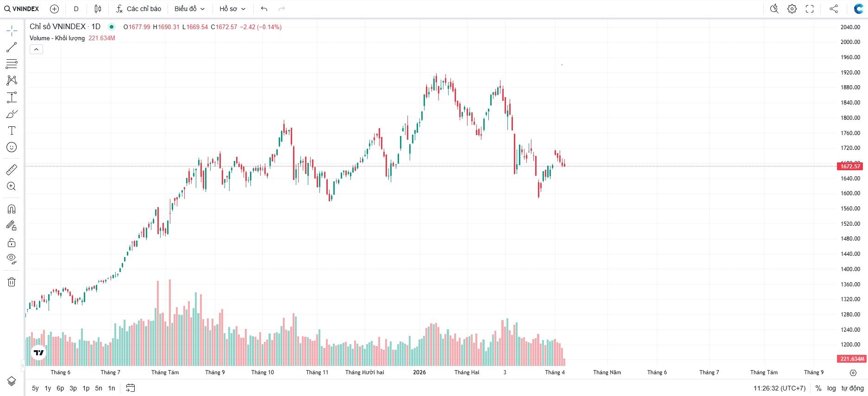Toggle percent scale
This screenshot has width=868, height=396.
tap(818, 388)
